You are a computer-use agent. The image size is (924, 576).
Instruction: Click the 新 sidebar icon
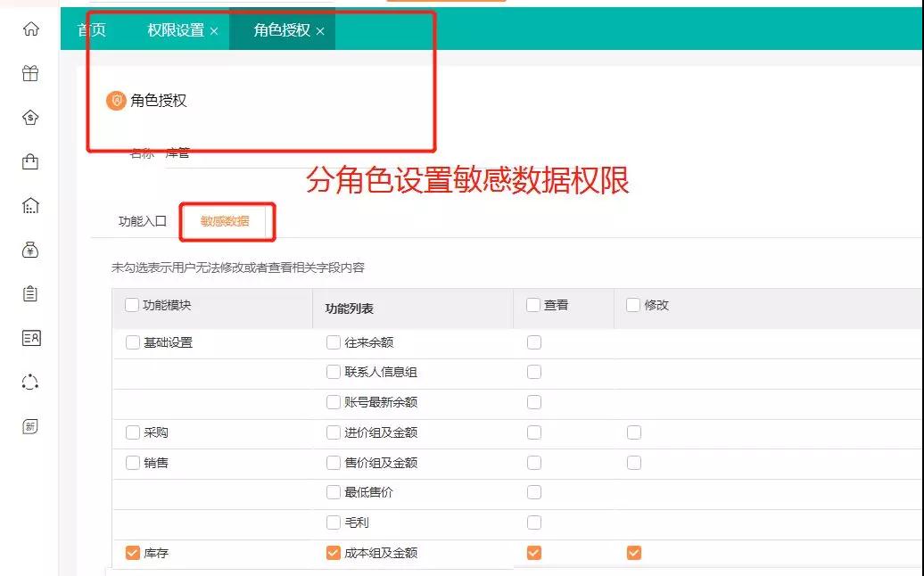pyautogui.click(x=30, y=426)
